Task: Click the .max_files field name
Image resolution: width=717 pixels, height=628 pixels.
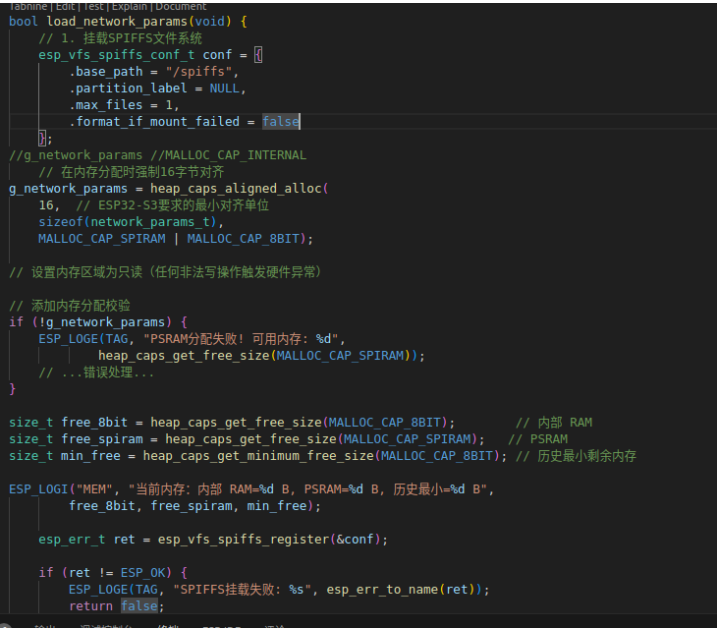Action: (x=106, y=105)
